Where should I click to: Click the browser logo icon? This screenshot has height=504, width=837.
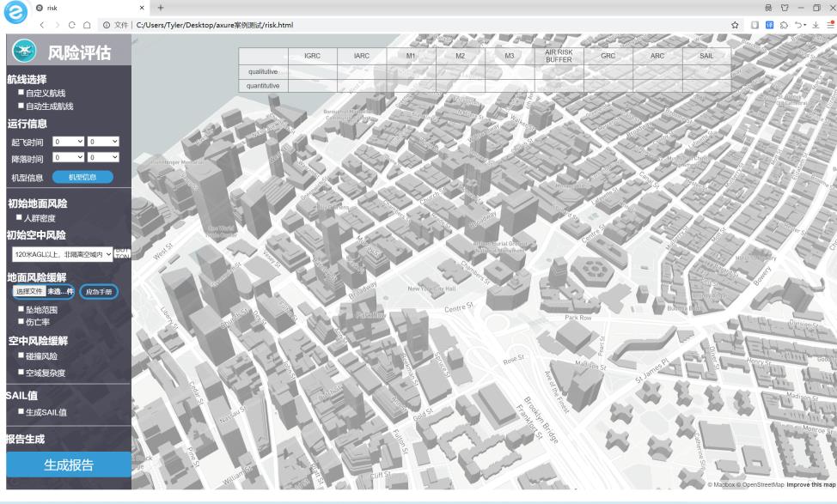[15, 12]
